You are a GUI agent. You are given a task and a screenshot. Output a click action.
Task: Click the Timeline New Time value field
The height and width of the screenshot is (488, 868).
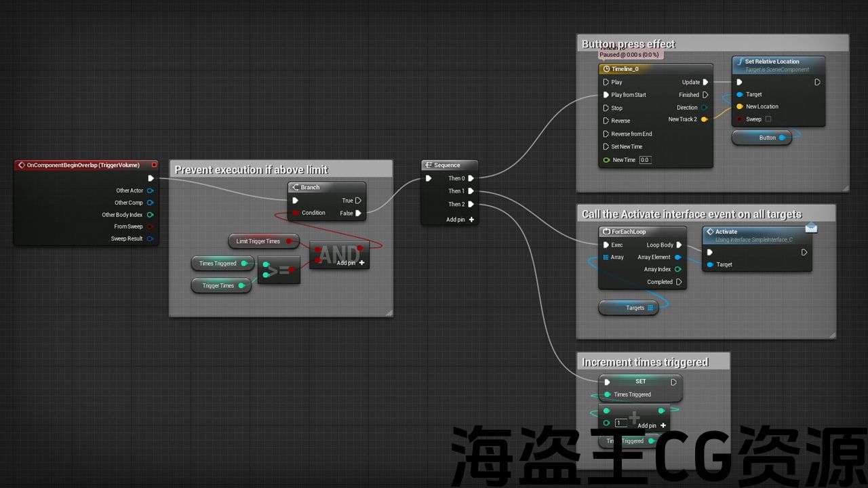(x=644, y=160)
